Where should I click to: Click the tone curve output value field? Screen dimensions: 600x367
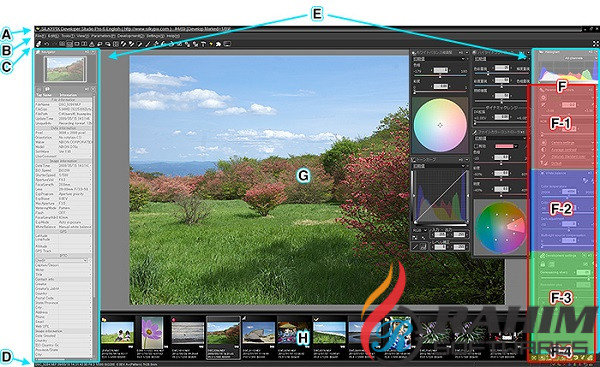point(459,235)
